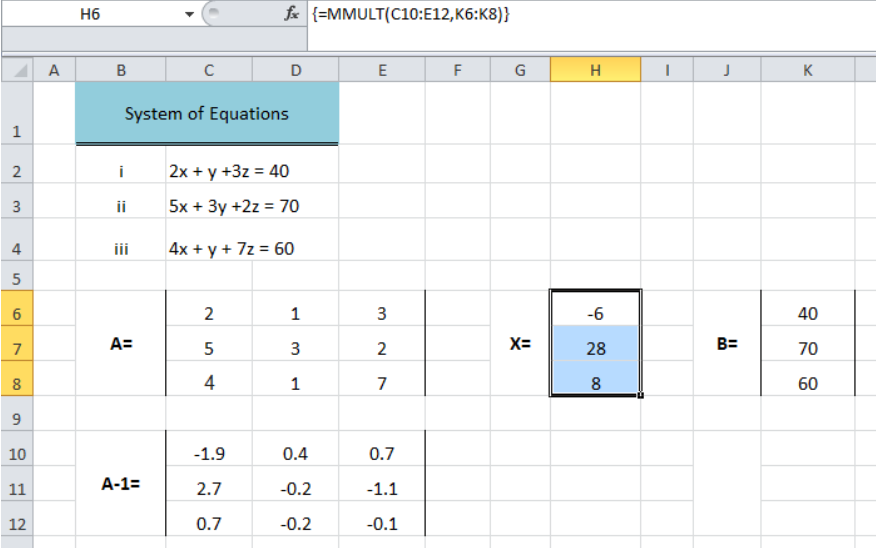Click the Name Box showing H6
The width and height of the screenshot is (876, 548).
point(91,14)
